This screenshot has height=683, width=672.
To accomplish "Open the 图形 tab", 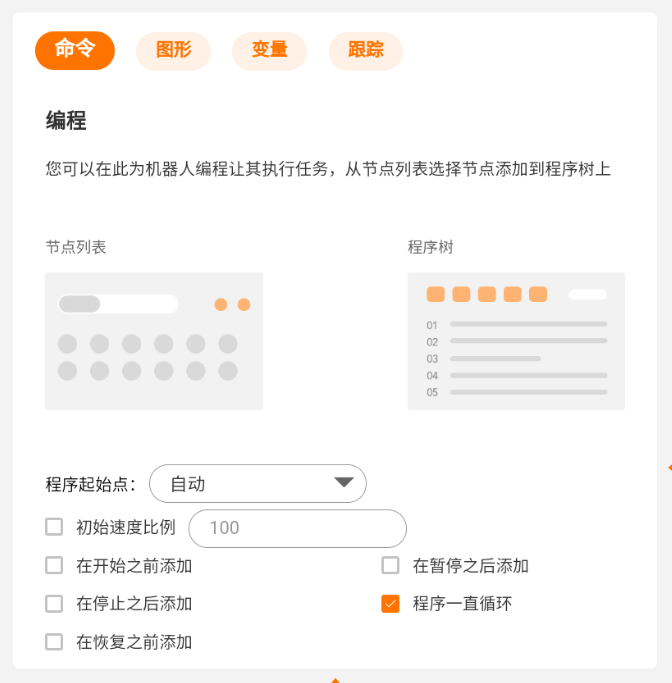I will coord(173,51).
